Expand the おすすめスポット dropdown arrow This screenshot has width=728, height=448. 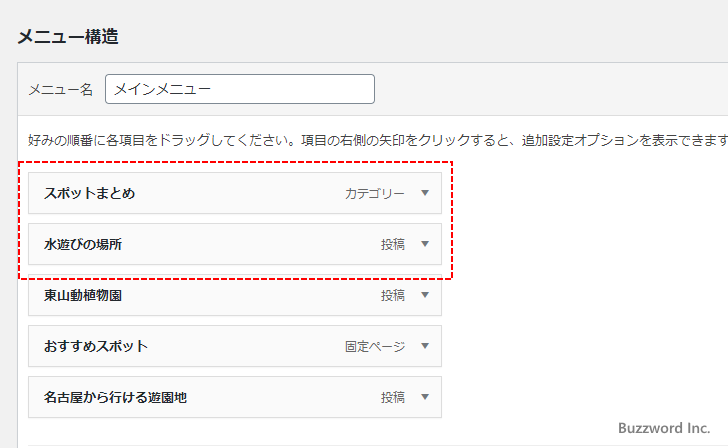point(425,346)
